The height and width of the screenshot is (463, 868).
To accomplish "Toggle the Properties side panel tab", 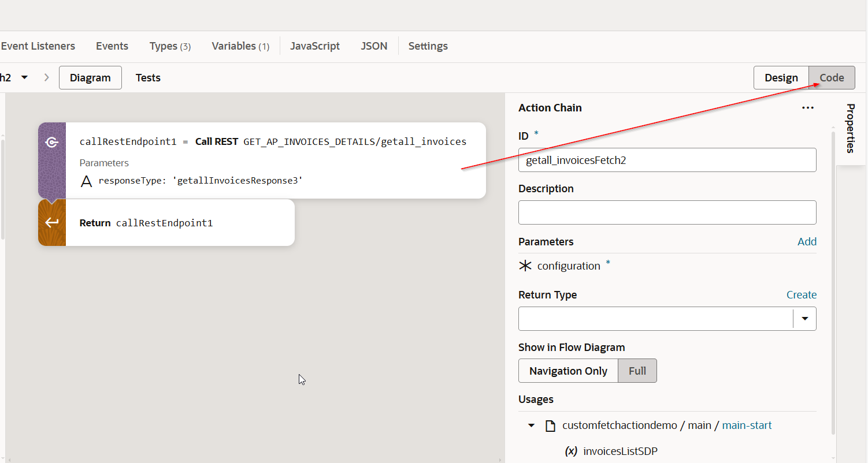I will [850, 128].
